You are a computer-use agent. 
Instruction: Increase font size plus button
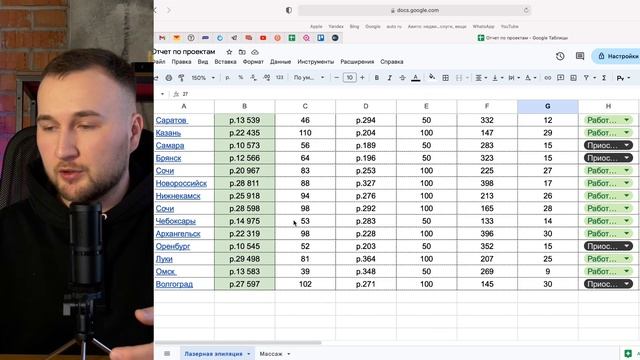click(362, 78)
